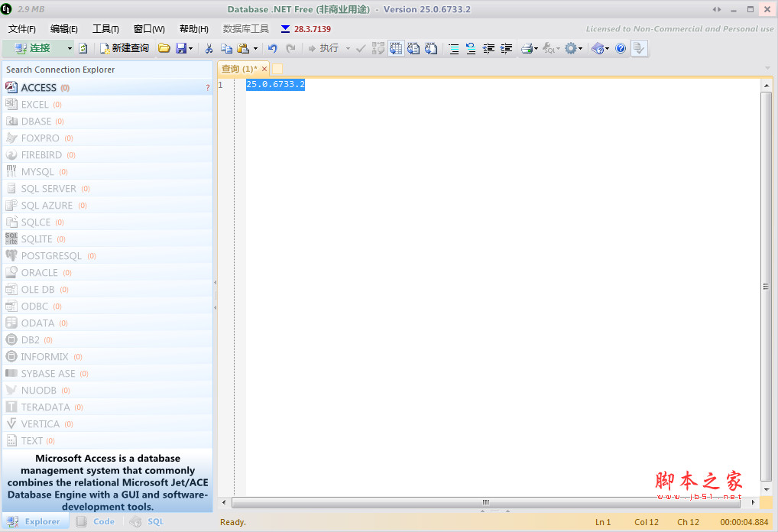
Task: Click the vertical scrollbar down arrow
Action: (x=767, y=489)
